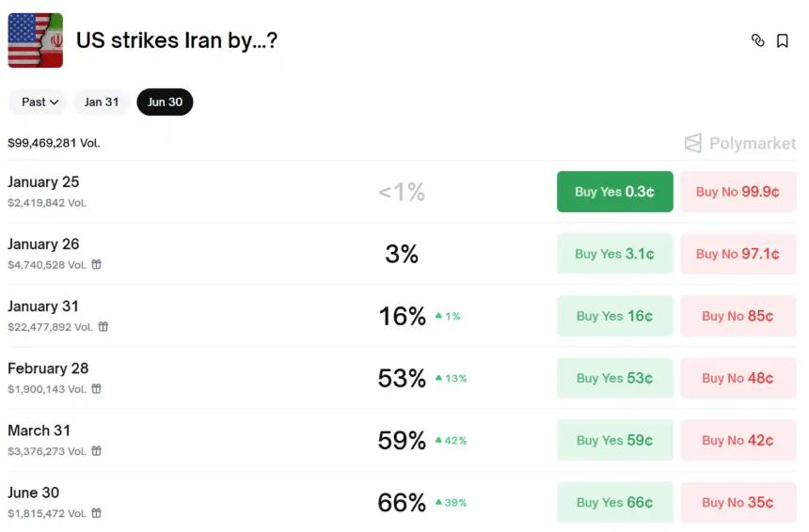
Task: Click the Polymarket logo
Action: tap(739, 143)
